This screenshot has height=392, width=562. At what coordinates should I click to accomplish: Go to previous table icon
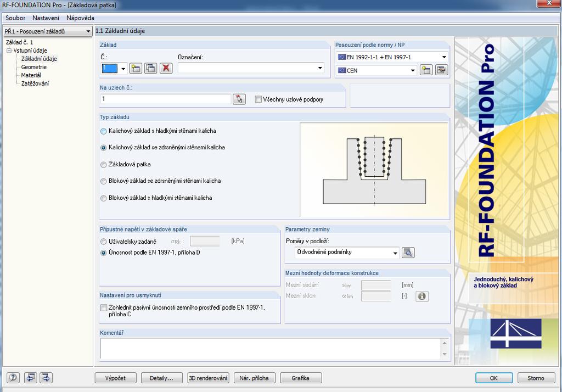coord(31,378)
